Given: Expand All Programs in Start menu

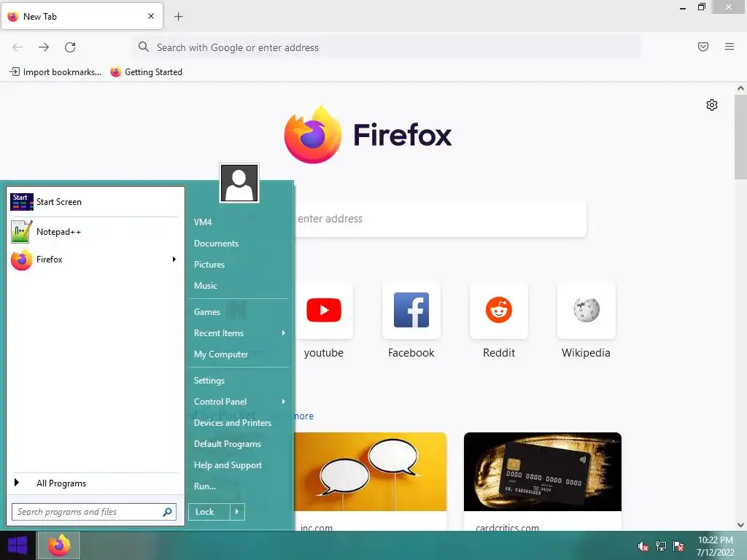Looking at the screenshot, I should coord(94,483).
